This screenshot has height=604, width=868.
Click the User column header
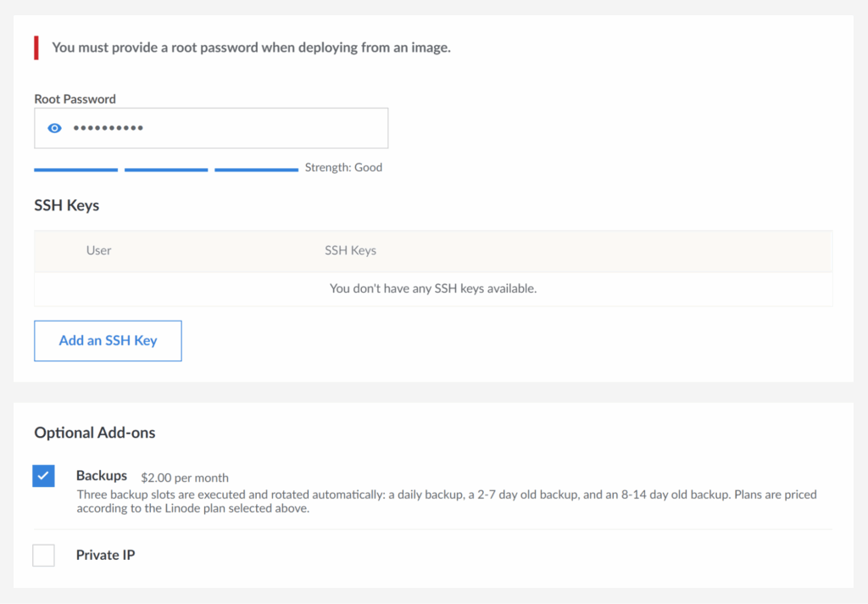(98, 250)
